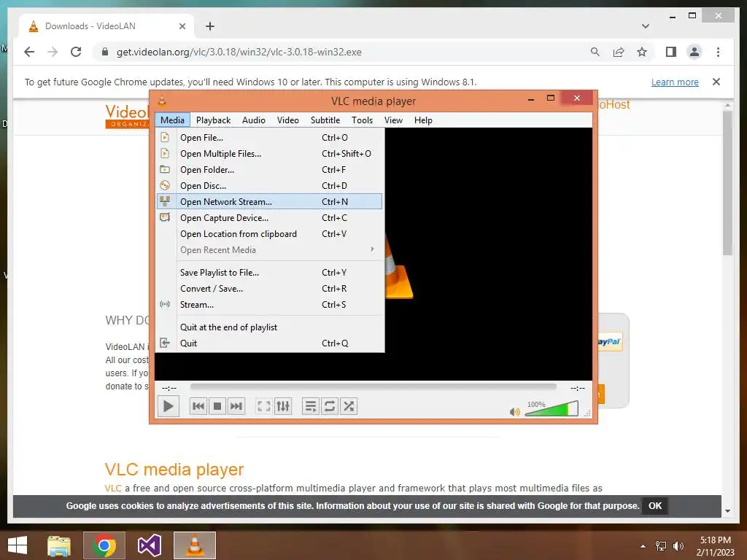
Task: Click the Open Multiple Files icon
Action: [165, 153]
